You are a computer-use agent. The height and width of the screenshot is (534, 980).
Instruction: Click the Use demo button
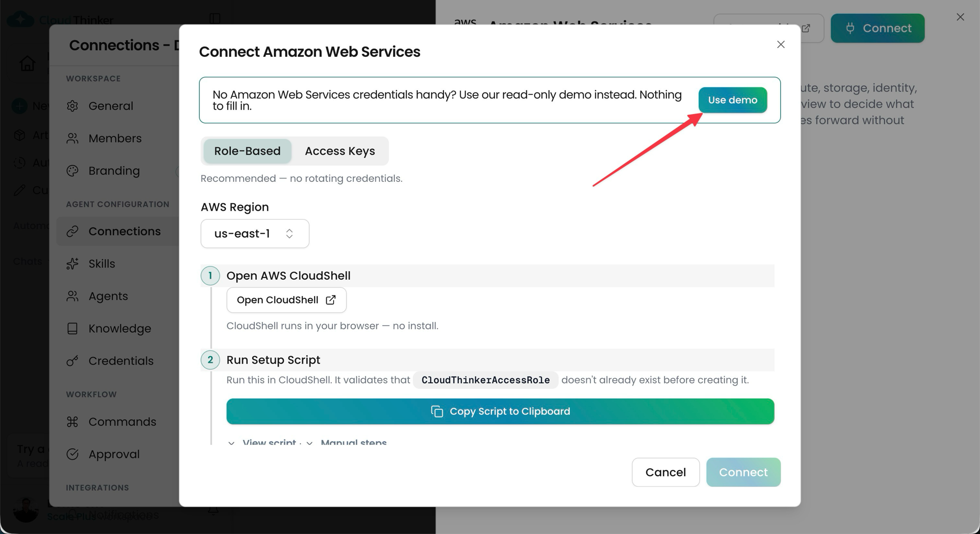click(x=733, y=100)
